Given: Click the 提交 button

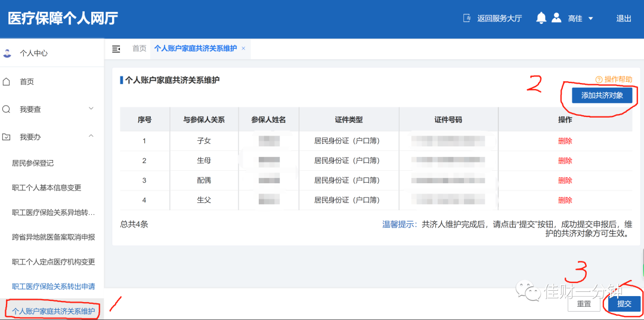Looking at the screenshot, I should [625, 304].
